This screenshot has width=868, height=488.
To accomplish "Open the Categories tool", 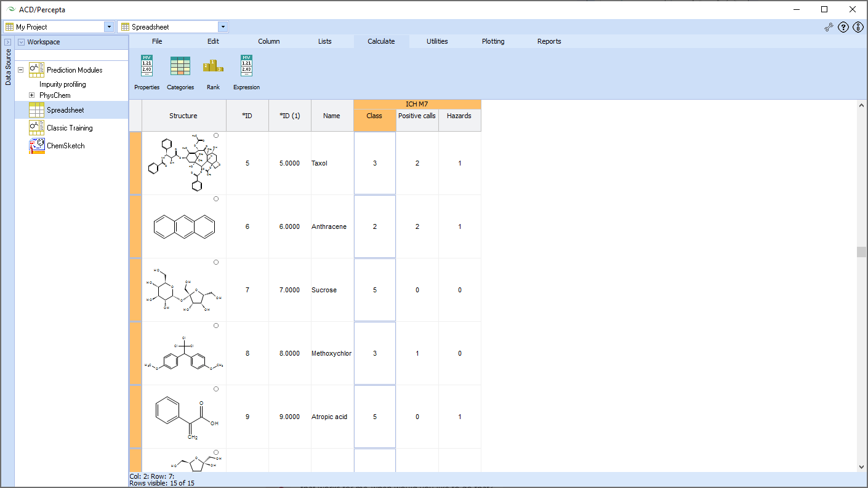I will [x=180, y=66].
